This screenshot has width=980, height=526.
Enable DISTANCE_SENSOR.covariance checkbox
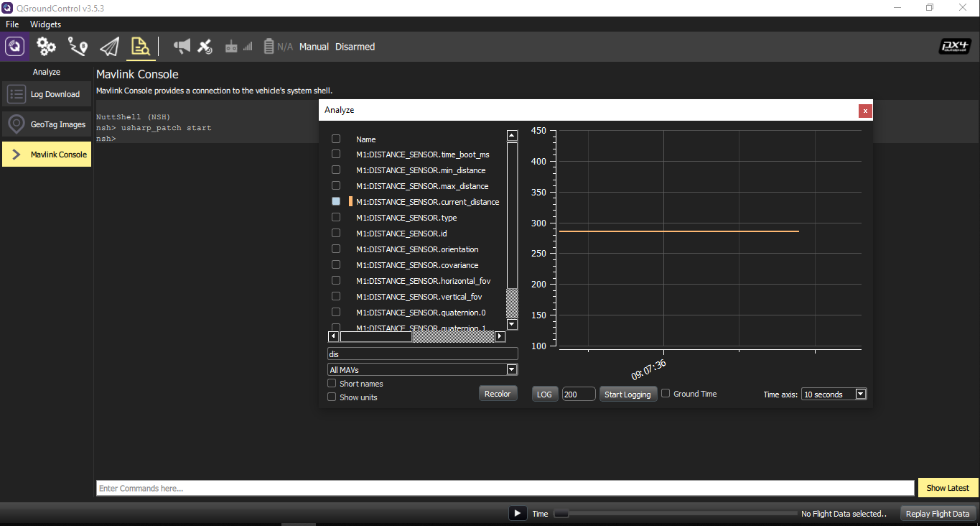335,265
